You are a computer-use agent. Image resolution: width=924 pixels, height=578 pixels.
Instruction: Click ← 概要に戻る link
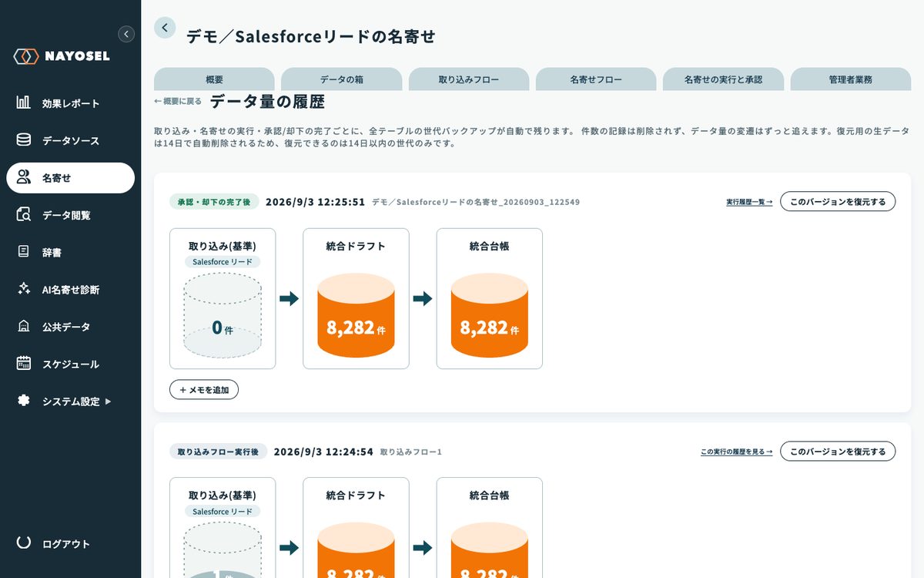point(178,102)
